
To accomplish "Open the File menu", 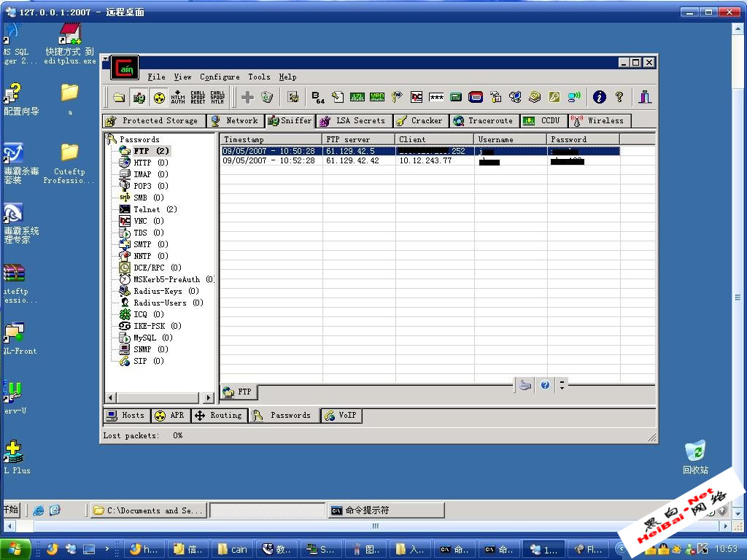I will coord(156,77).
